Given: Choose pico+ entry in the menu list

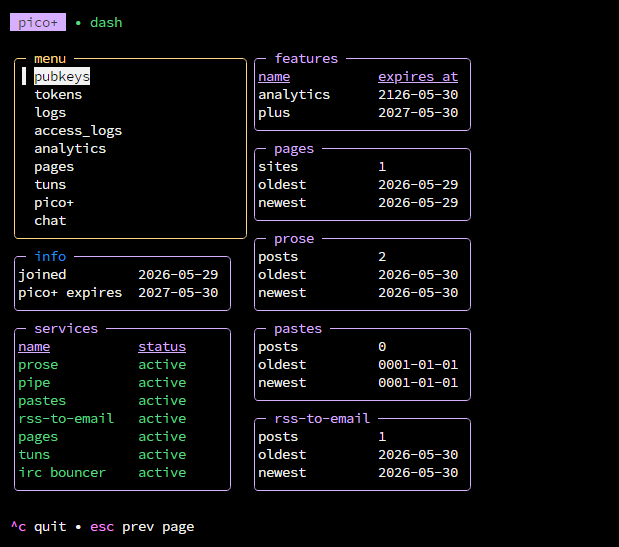Looking at the screenshot, I should click(54, 202).
